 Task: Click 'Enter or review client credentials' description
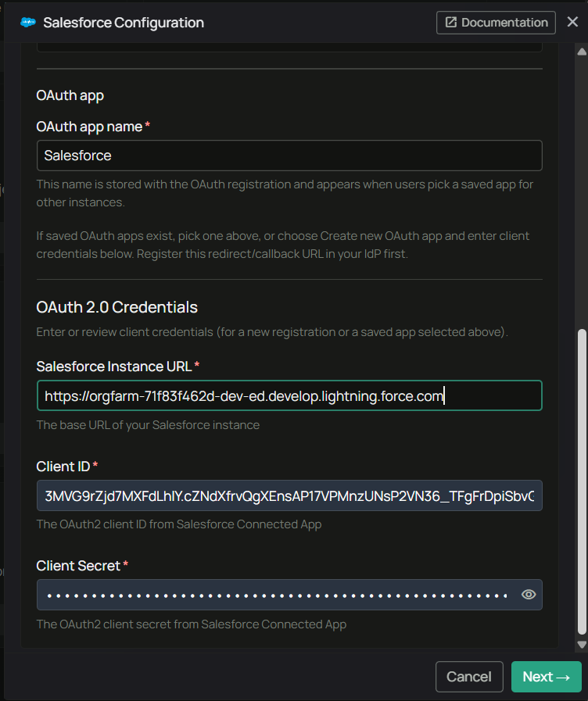click(x=272, y=332)
